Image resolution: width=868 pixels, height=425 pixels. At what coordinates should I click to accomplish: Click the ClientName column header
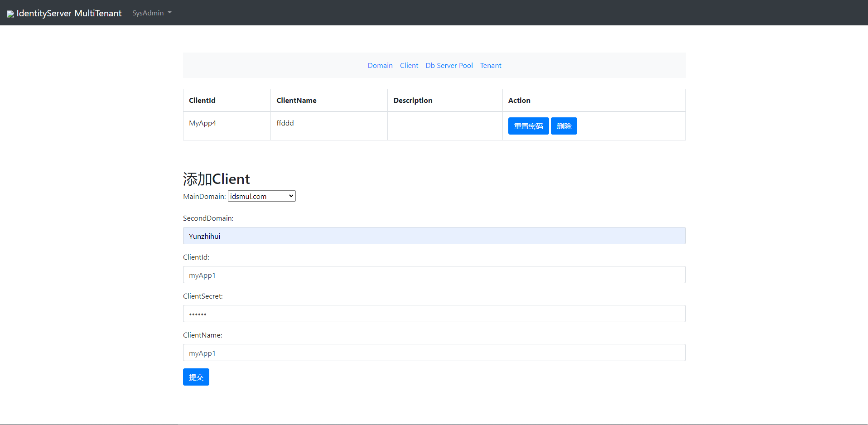[329, 100]
